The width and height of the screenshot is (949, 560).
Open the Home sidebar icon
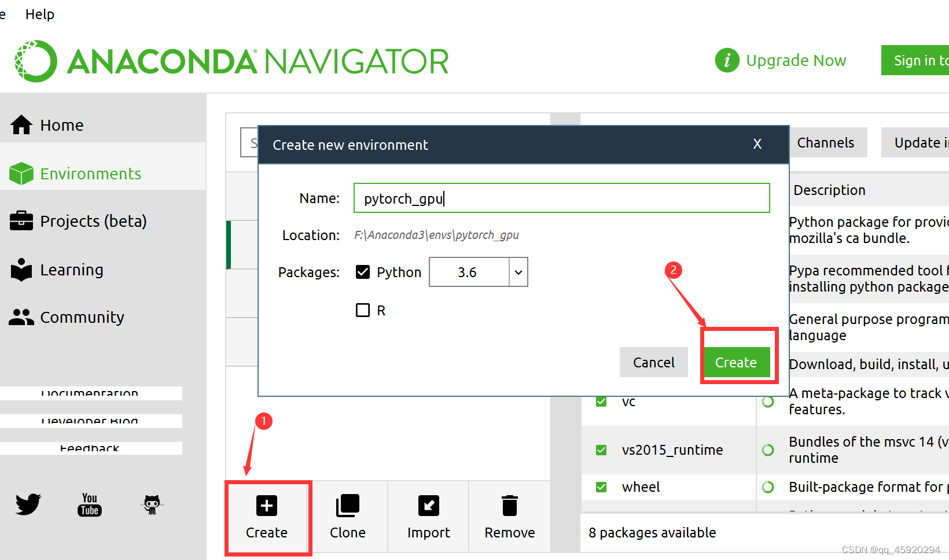tap(21, 124)
